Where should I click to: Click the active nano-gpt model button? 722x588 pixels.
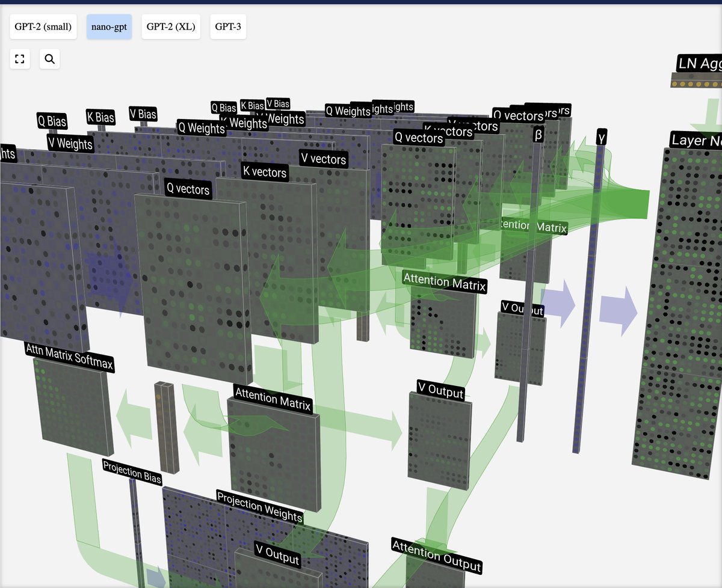pyautogui.click(x=109, y=26)
